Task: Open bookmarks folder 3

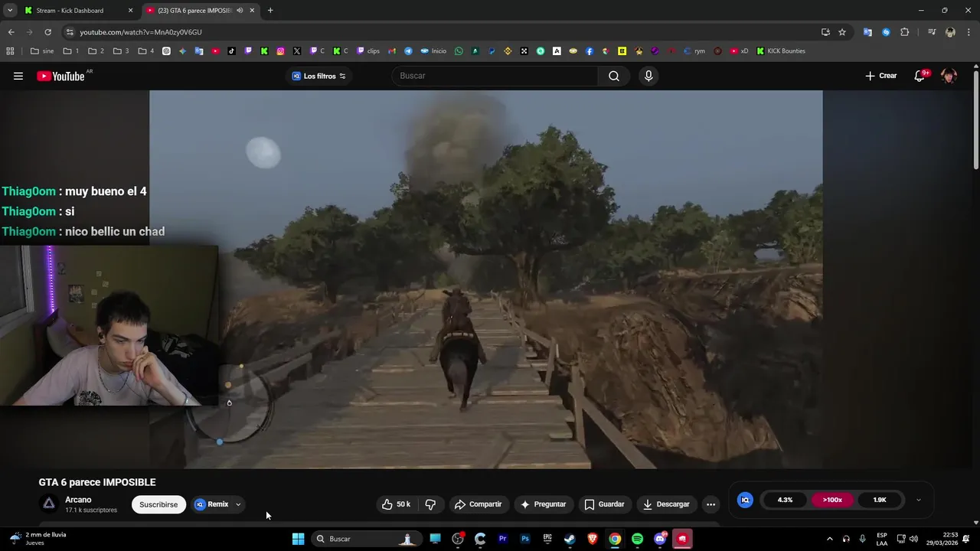Action: (121, 51)
